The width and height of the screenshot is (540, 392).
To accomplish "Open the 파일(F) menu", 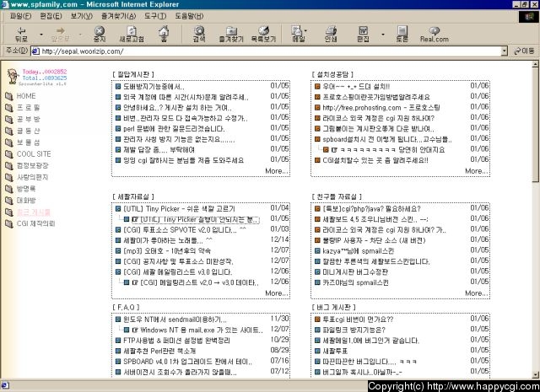I will point(20,16).
